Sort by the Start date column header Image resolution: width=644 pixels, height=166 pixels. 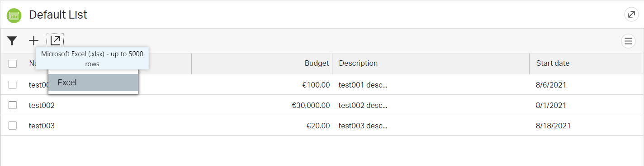click(553, 63)
